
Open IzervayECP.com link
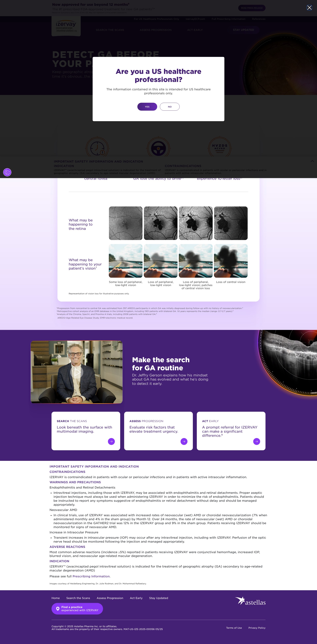pos(195,19)
